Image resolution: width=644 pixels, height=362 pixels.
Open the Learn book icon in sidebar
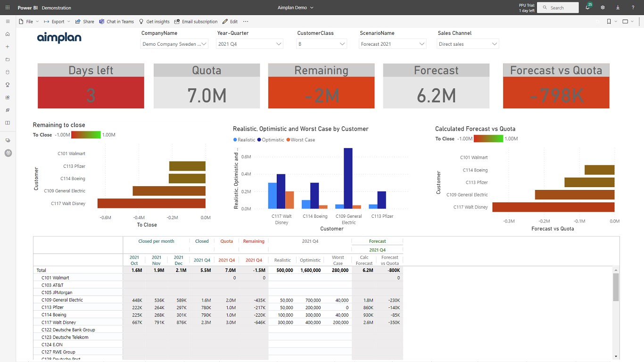click(8, 123)
